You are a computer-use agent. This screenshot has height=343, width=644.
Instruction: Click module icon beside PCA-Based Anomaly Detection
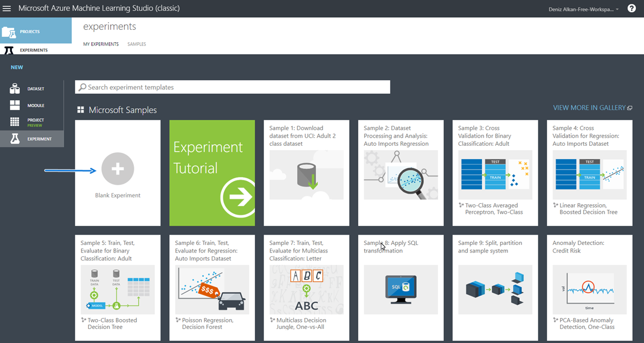click(555, 320)
